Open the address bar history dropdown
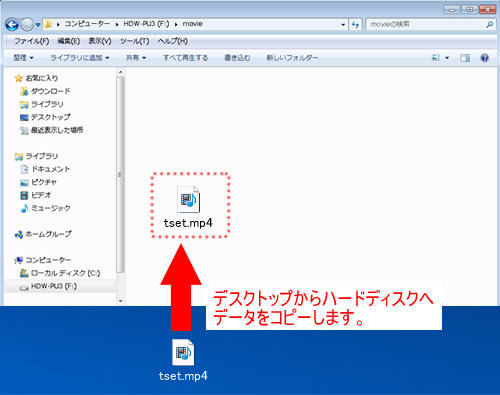The width and height of the screenshot is (500, 395). (x=343, y=24)
